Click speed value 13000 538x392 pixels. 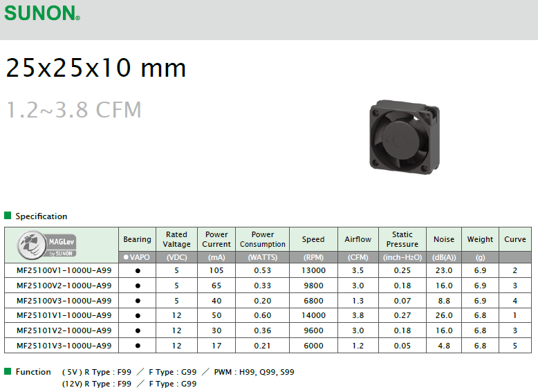[313, 270]
